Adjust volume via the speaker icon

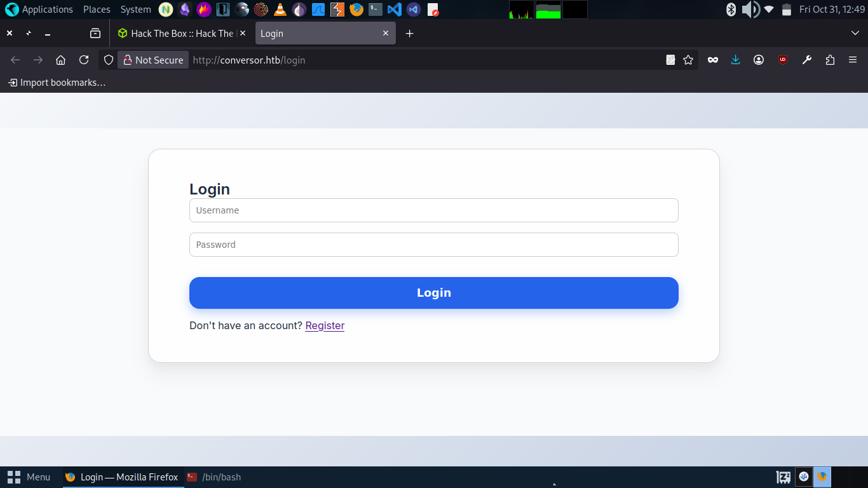pyautogui.click(x=751, y=10)
